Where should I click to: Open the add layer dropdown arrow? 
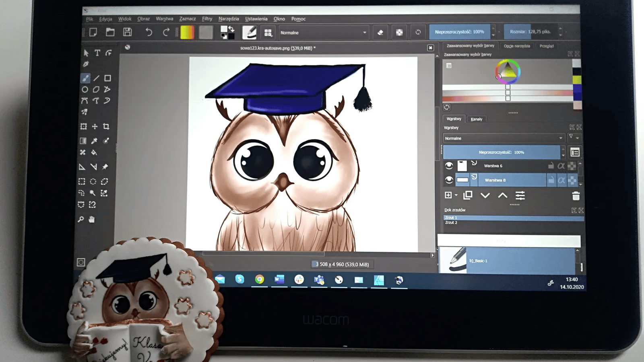click(456, 195)
